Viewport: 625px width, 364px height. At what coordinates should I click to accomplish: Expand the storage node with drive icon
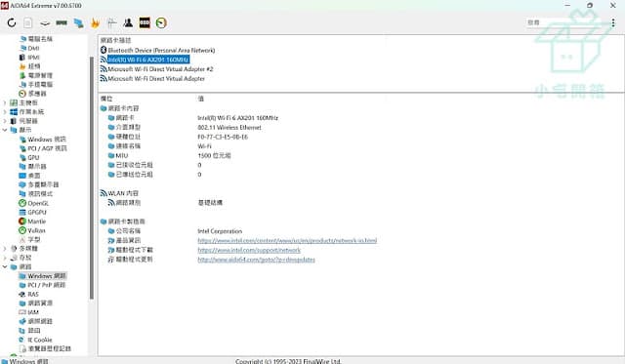click(4, 258)
